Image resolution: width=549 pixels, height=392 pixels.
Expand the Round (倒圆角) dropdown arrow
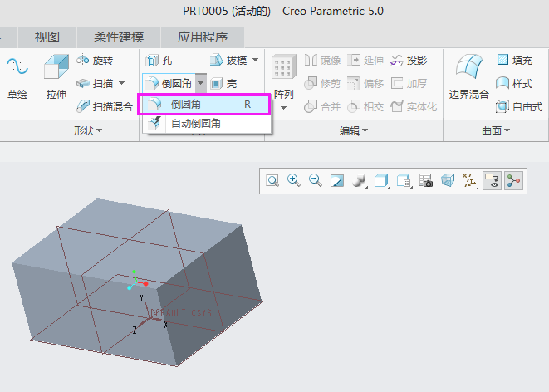[200, 83]
